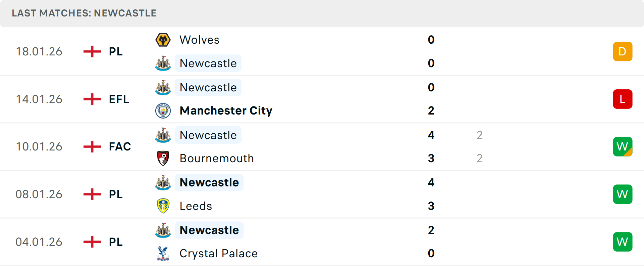
Task: Click the Bournemouth club crest
Action: click(163, 158)
